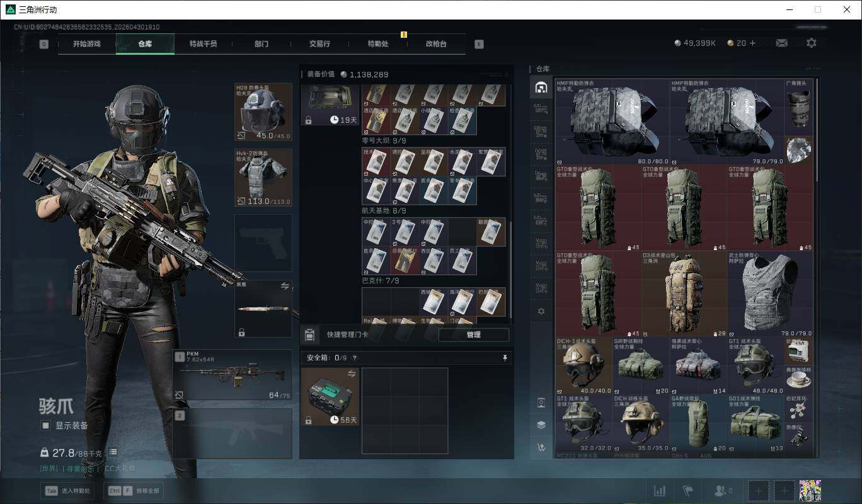This screenshot has height=504, width=862.
Task: Select the DICH-1战术头盔 (40.0/40.0)
Action: click(583, 366)
